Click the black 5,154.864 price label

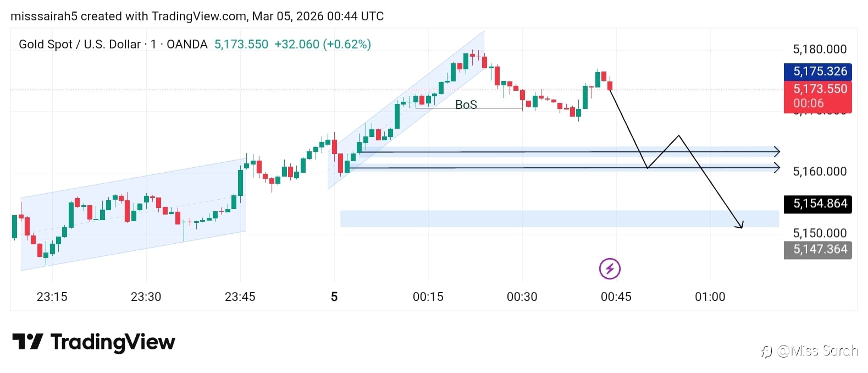click(817, 204)
